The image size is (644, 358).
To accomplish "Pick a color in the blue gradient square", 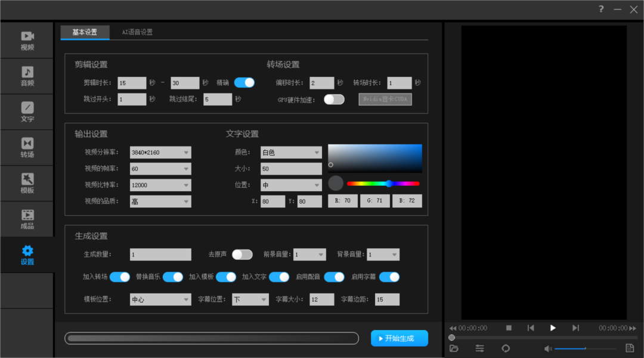I will [x=375, y=158].
